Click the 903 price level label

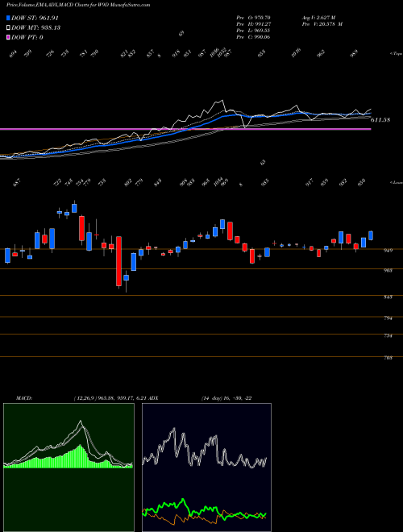[x=388, y=270]
